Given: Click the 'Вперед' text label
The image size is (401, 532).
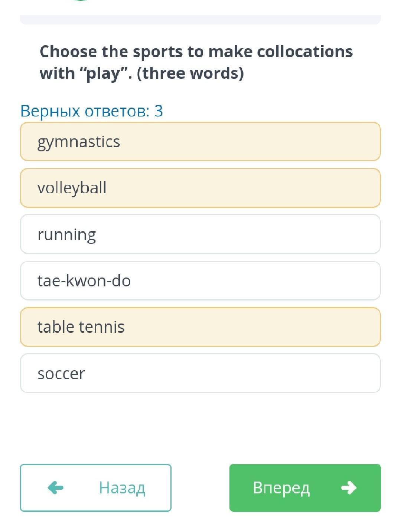Looking at the screenshot, I should tap(281, 487).
